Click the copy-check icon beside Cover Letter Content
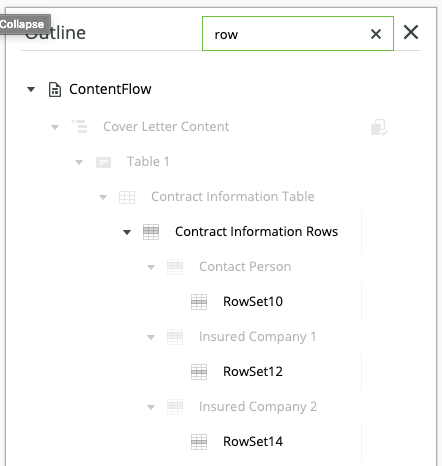This screenshot has width=442, height=466. [x=379, y=128]
